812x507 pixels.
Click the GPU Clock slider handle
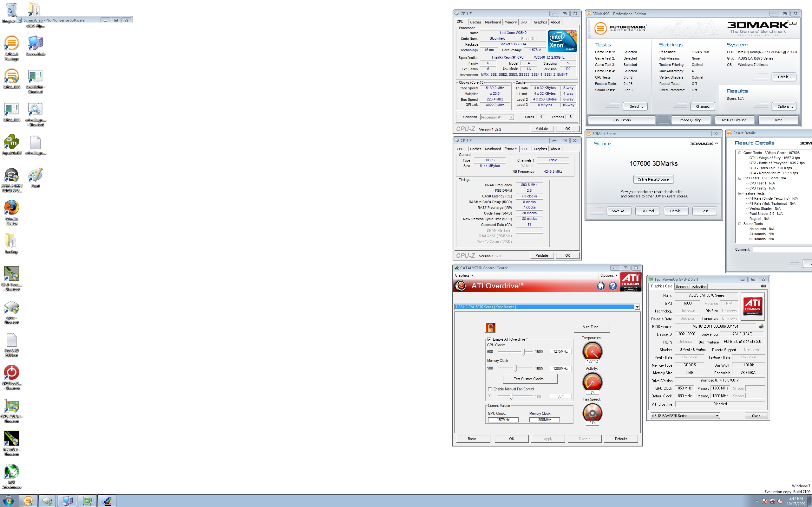click(523, 351)
